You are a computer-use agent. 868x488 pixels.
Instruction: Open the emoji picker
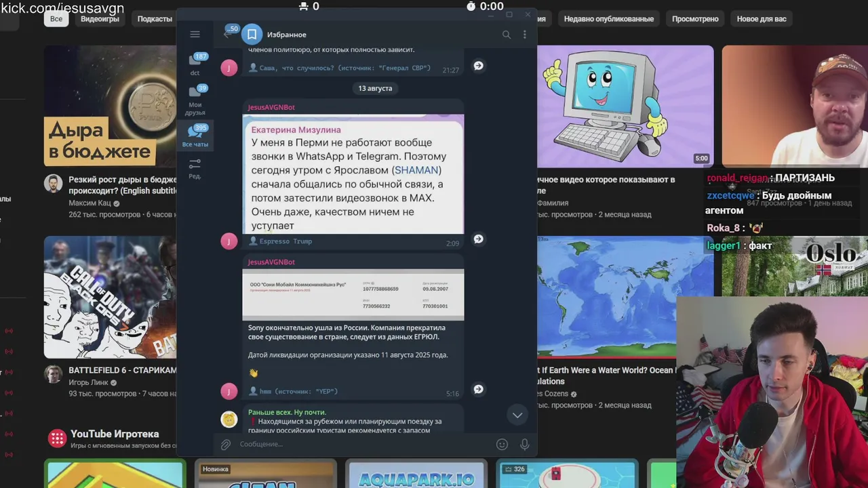pos(502,444)
